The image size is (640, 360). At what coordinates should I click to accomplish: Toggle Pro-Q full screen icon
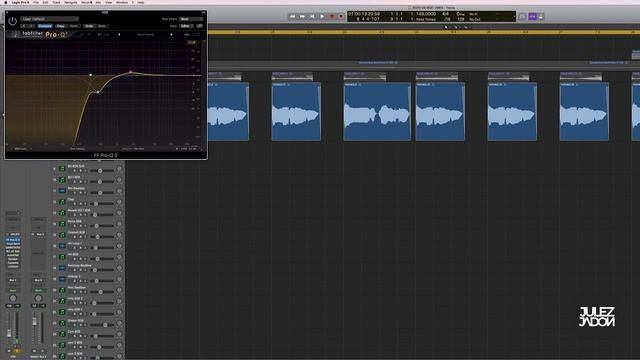click(198, 35)
